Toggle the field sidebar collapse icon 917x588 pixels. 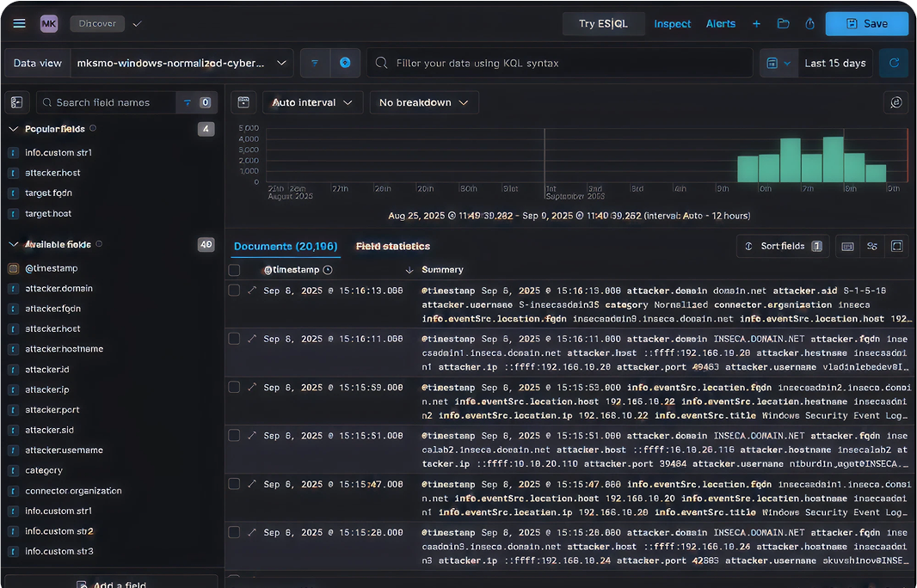[x=17, y=102]
